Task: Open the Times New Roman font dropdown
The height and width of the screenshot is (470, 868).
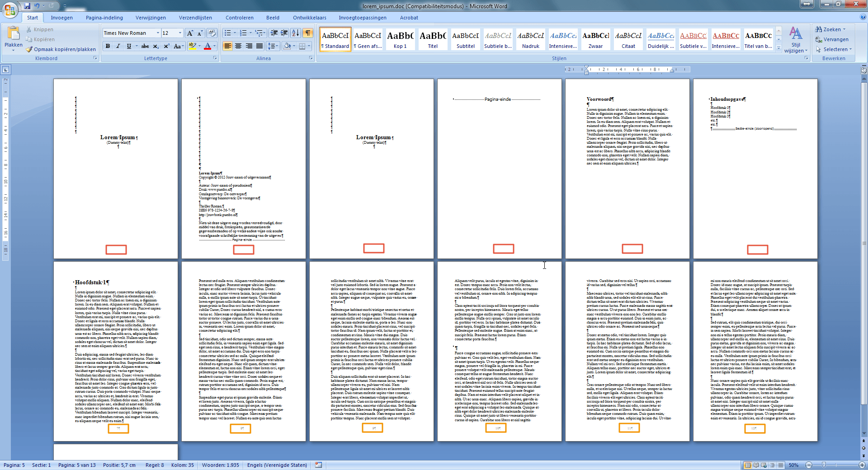Action: [158, 33]
